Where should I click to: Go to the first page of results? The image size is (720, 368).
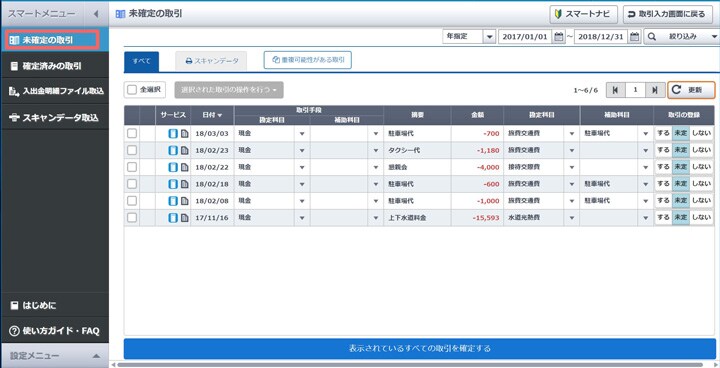[x=615, y=90]
